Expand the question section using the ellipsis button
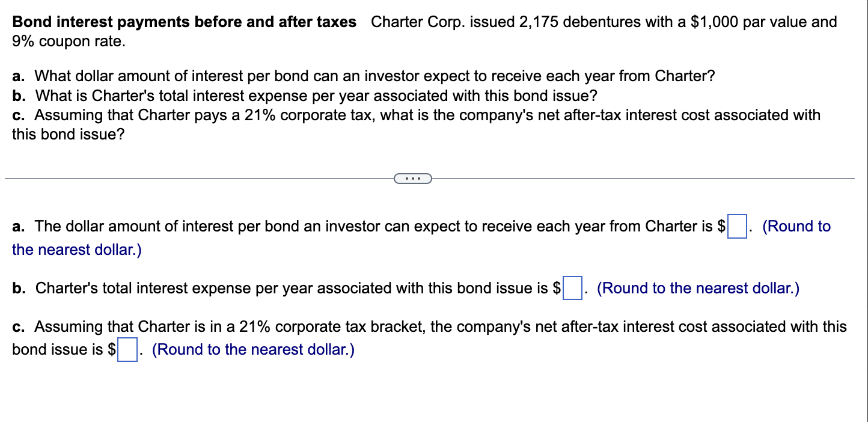Viewport: 868px width, 422px height. (413, 178)
